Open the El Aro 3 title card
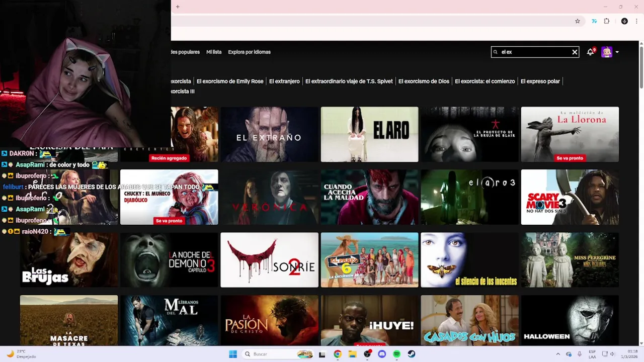The width and height of the screenshot is (644, 362). click(469, 197)
